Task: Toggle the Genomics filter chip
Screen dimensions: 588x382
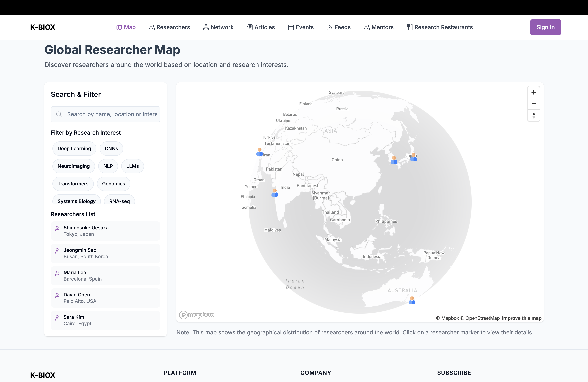Action: point(113,184)
